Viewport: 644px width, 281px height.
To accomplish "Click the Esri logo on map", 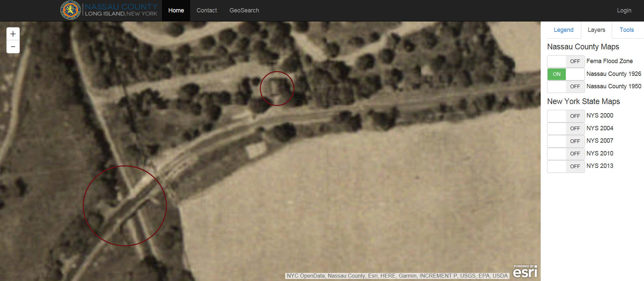I will click(525, 271).
